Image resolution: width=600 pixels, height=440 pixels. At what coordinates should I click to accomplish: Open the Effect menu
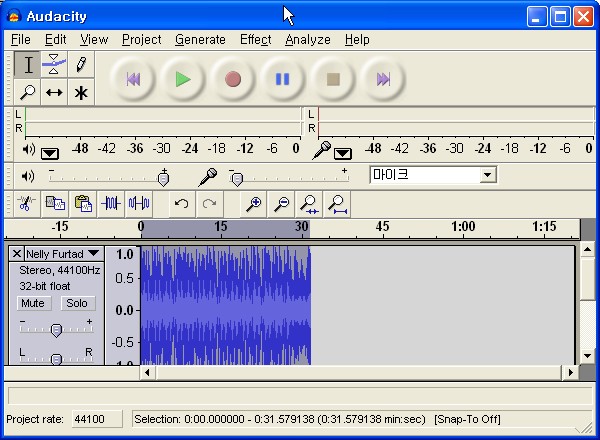(256, 39)
